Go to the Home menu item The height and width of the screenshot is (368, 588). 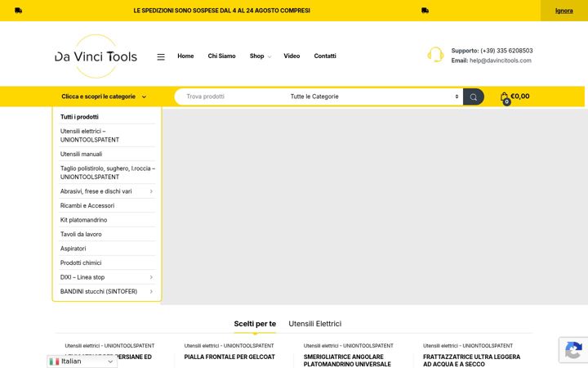pyautogui.click(x=185, y=56)
